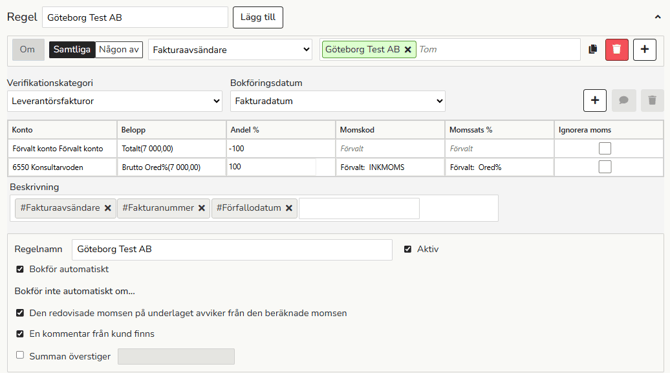Open the Fakturaavsändare dropdown
670x373 pixels.
coord(230,50)
